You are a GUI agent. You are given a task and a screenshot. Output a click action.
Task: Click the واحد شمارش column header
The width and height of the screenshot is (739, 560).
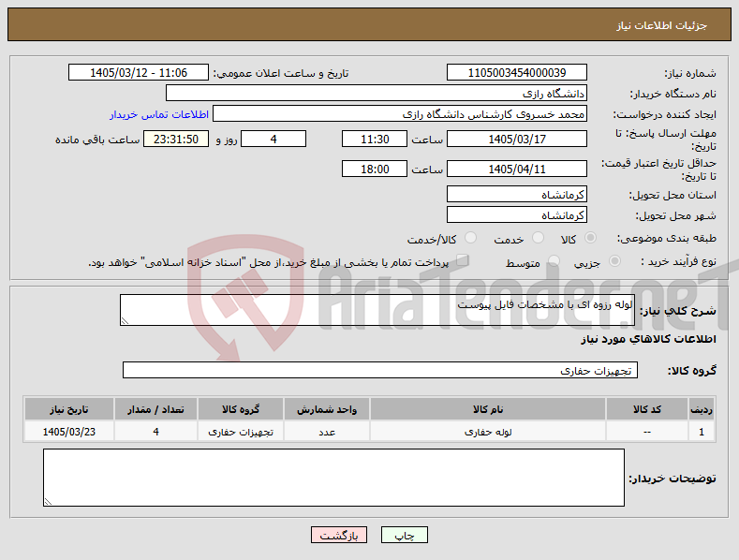(327, 409)
